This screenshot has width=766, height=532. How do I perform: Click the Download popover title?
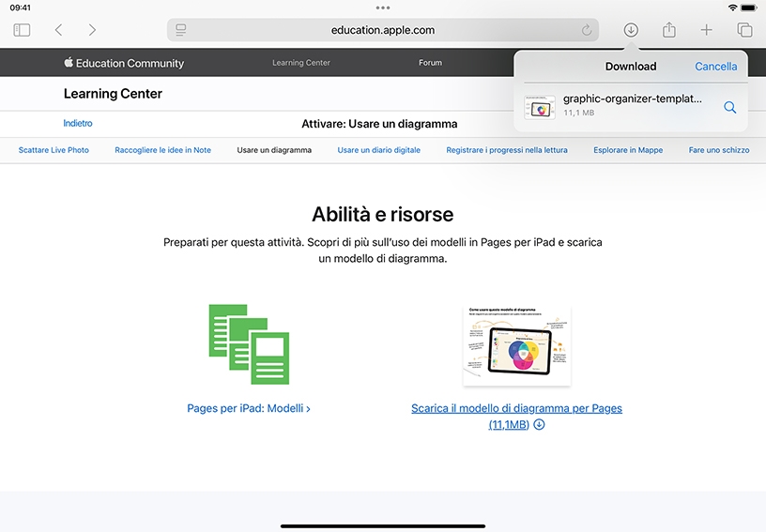tap(631, 67)
